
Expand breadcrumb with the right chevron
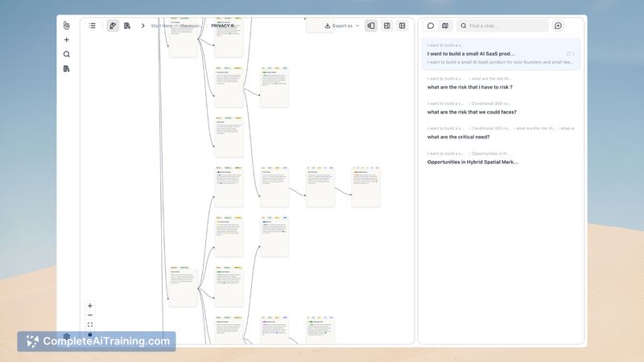pos(143,26)
